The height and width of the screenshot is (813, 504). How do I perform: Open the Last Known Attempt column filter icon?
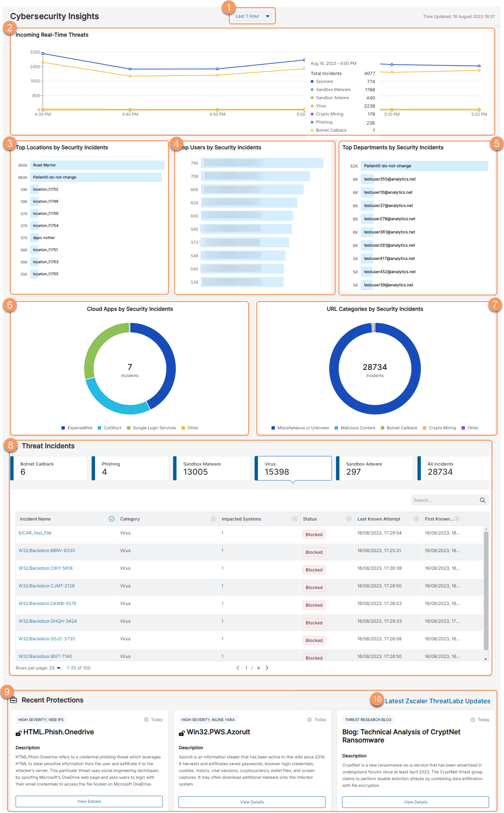[x=416, y=519]
